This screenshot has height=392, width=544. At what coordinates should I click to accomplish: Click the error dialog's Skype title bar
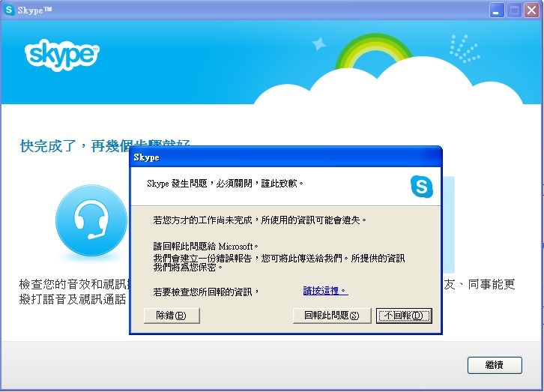(x=285, y=157)
